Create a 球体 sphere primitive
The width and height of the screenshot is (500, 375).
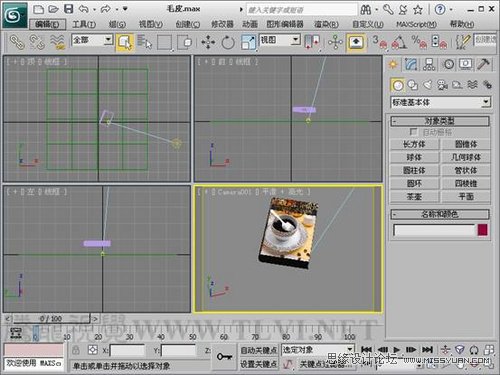click(414, 157)
